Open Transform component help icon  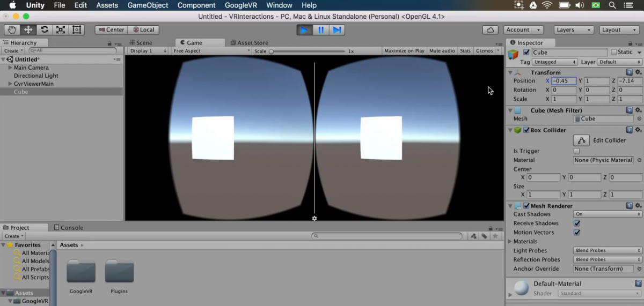click(x=630, y=72)
